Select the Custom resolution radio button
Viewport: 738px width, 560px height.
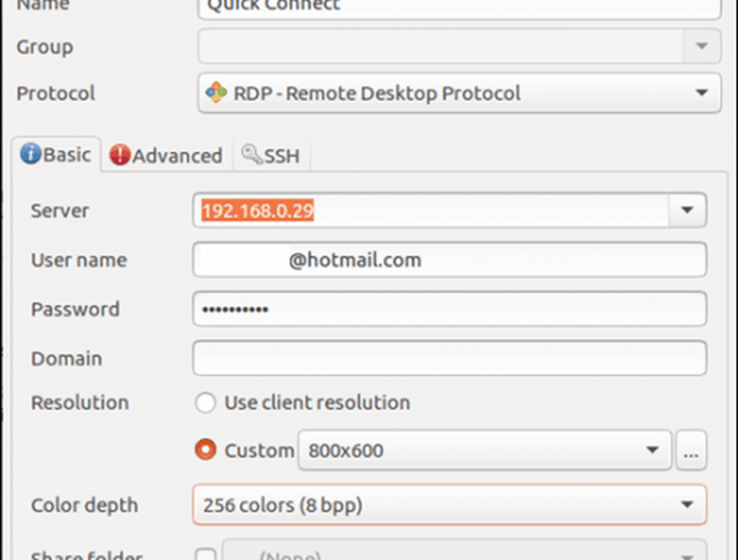205,450
